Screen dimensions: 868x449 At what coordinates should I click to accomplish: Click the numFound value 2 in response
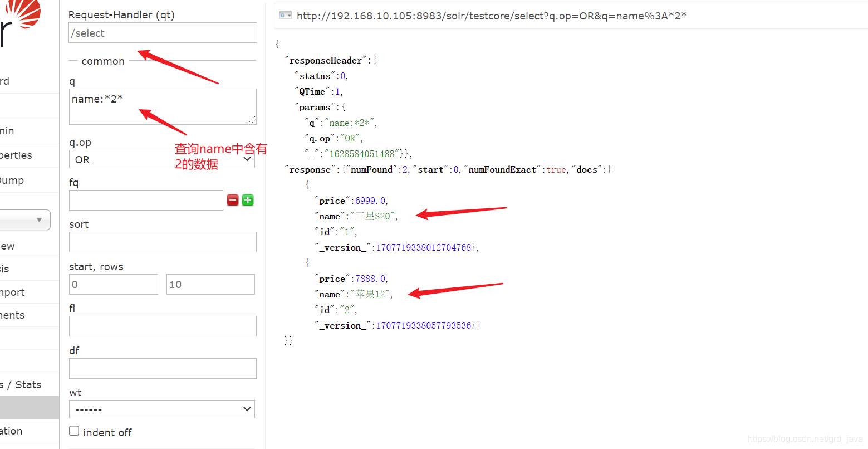click(x=405, y=169)
